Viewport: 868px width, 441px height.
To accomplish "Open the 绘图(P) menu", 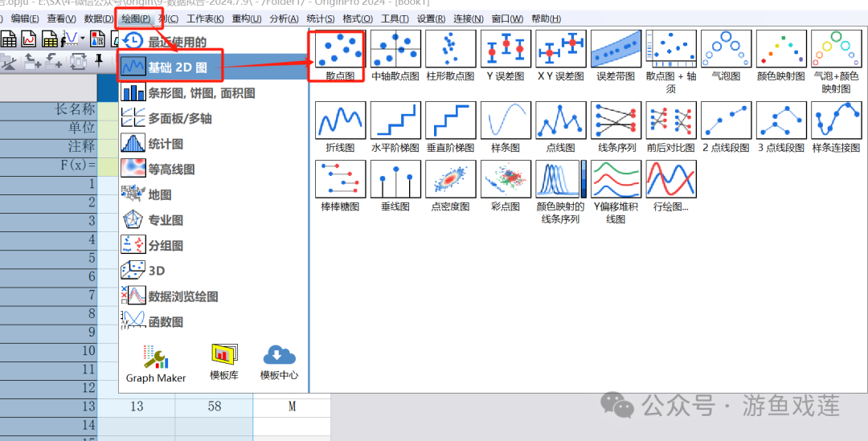I will click(136, 18).
